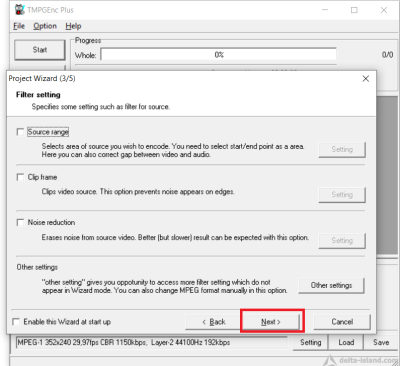Click the Project Wizard (3/5) title text
Viewport: 400px width, 366px height.
42,79
